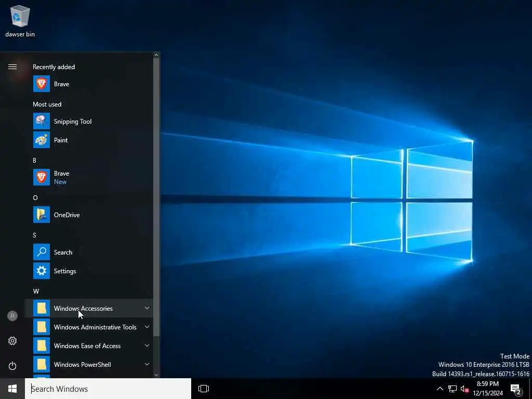Click the Windows Administrative Tools folder icon
532x399 pixels.
click(42, 327)
